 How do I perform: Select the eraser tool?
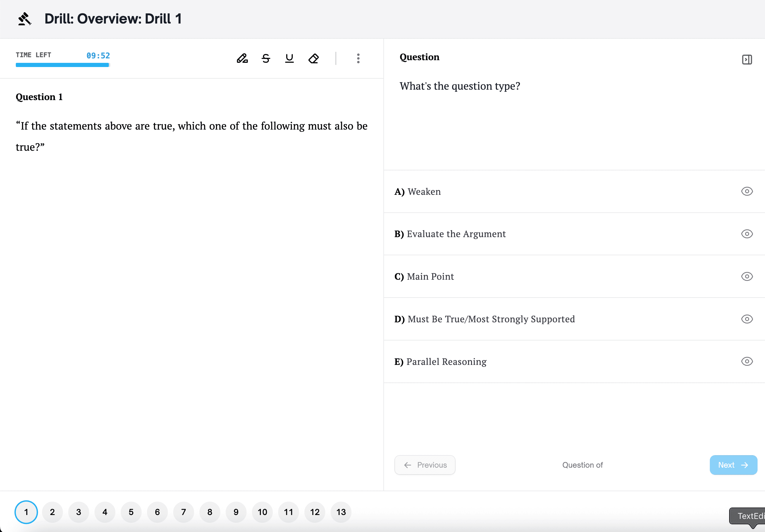[313, 59]
